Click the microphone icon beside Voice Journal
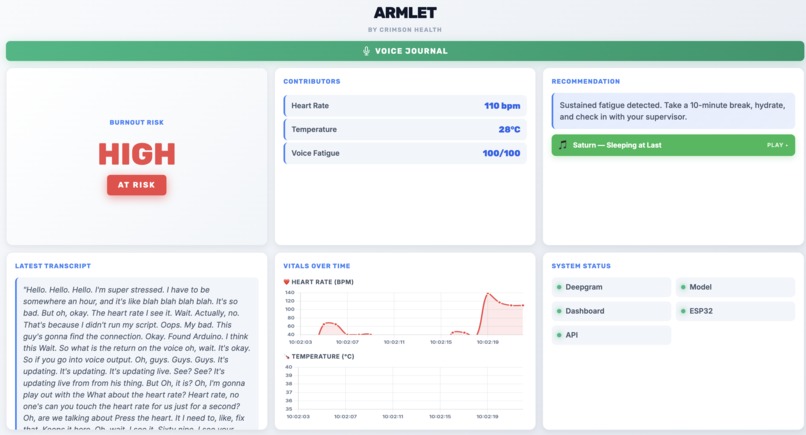The width and height of the screenshot is (806, 435). tap(366, 51)
